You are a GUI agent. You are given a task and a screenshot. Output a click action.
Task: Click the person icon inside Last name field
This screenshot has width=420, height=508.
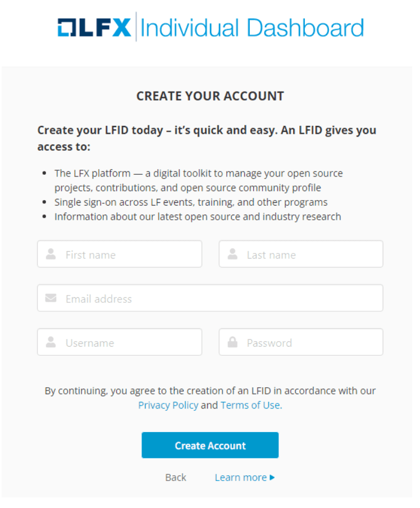[x=231, y=254]
